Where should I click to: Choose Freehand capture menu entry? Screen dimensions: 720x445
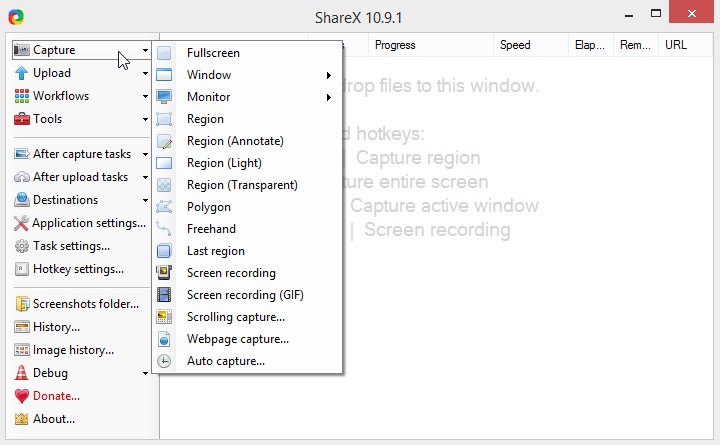click(x=247, y=229)
